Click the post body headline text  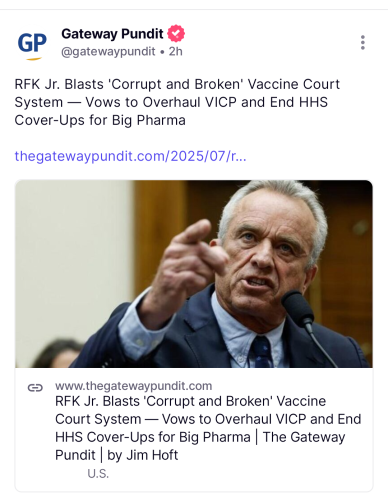click(177, 102)
